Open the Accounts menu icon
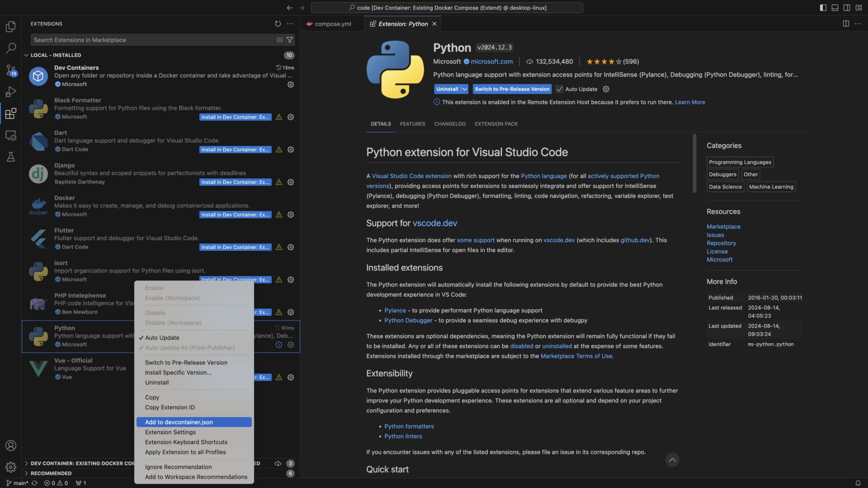 [x=11, y=446]
